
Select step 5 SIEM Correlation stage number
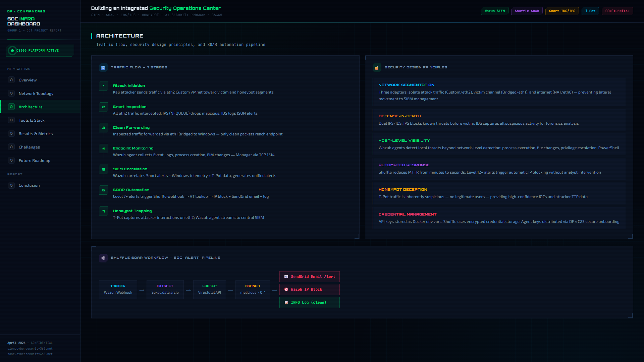(104, 170)
